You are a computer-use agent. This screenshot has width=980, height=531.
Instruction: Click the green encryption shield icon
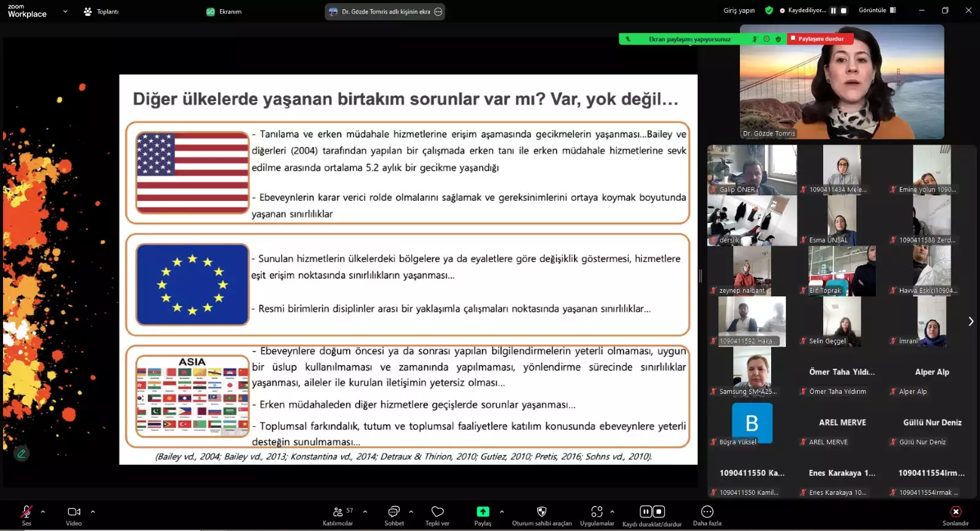click(x=769, y=10)
